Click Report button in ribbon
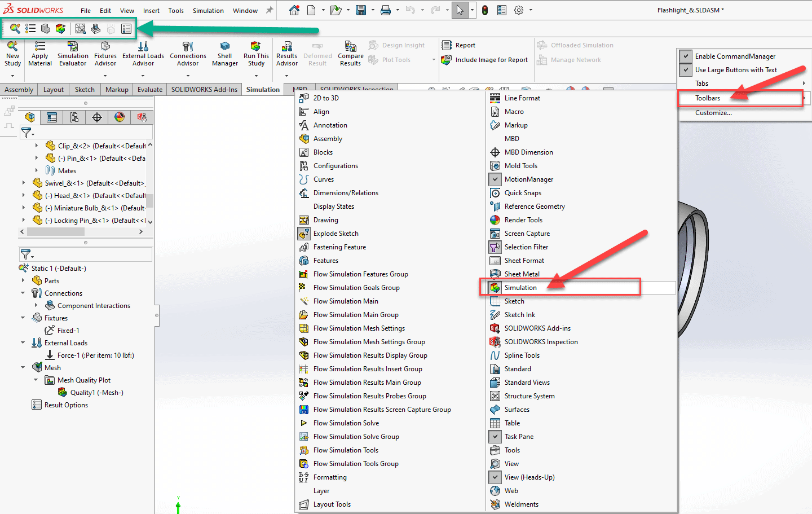812x514 pixels. pos(459,45)
